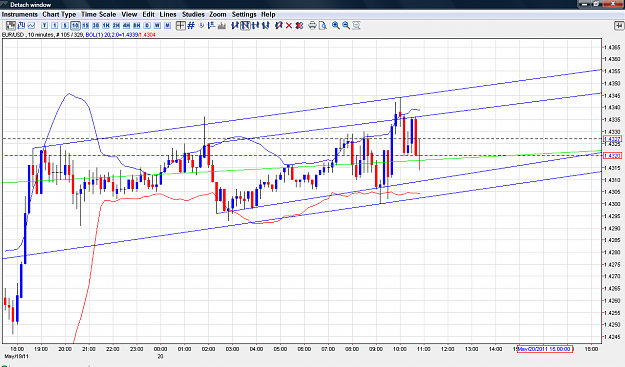Viewport: 625px width, 367px height.
Task: Click the edit line icon with red stroke
Action: click(279, 26)
